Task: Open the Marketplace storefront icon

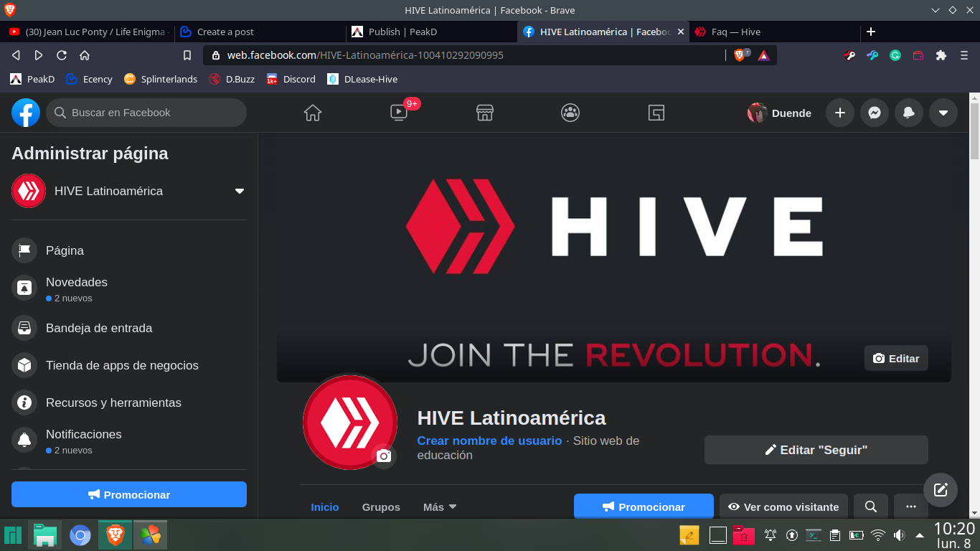Action: point(484,113)
